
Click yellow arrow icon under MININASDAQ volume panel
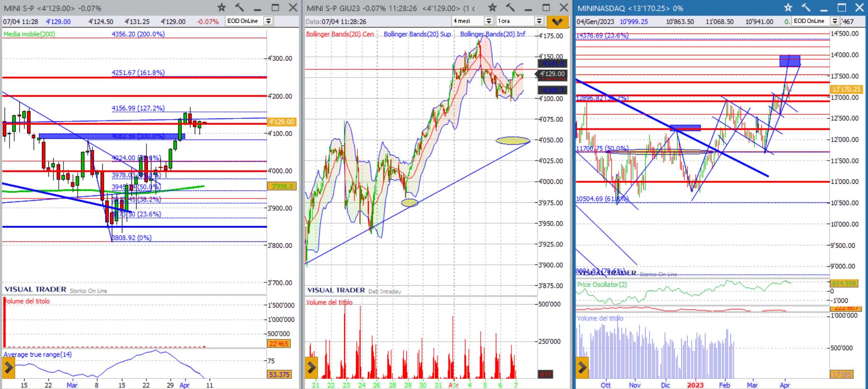click(x=582, y=367)
